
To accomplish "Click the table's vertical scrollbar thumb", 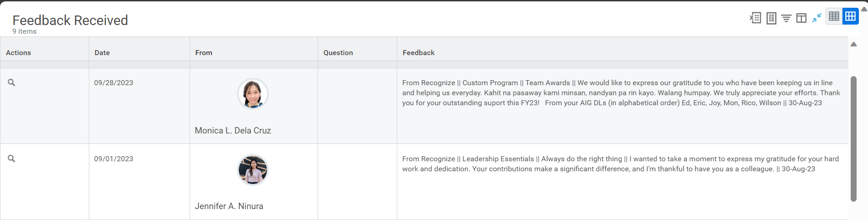I will point(853,138).
